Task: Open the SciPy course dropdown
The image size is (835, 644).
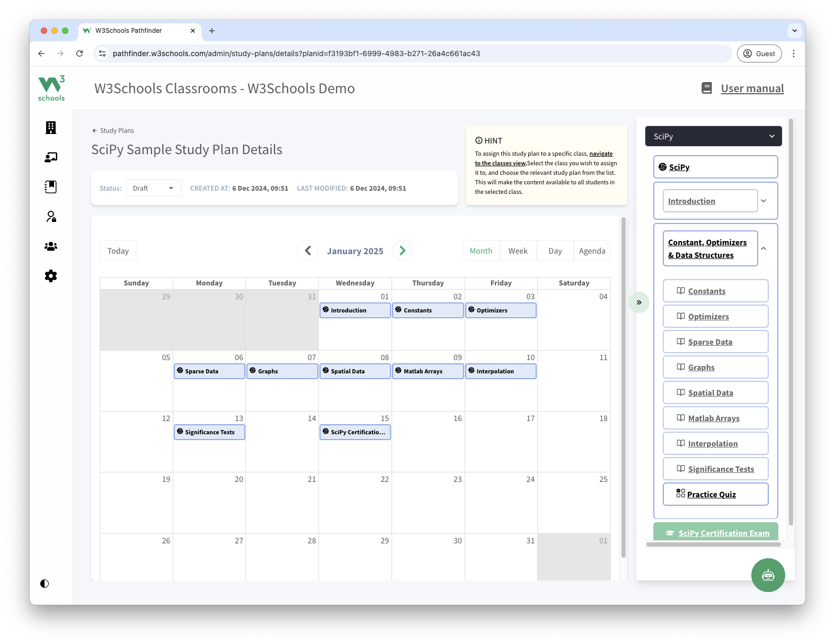Action: coord(713,136)
